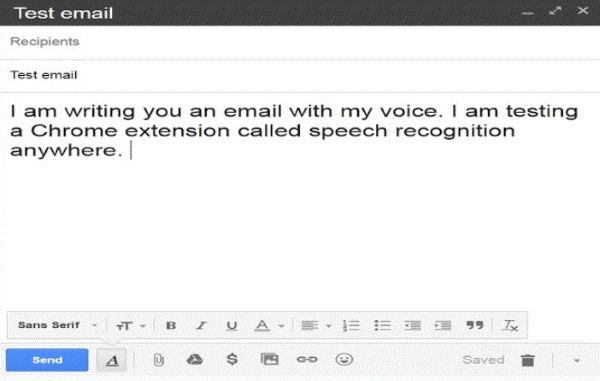Click the Saved status text
Screen dimensions: 600x381
tap(483, 360)
